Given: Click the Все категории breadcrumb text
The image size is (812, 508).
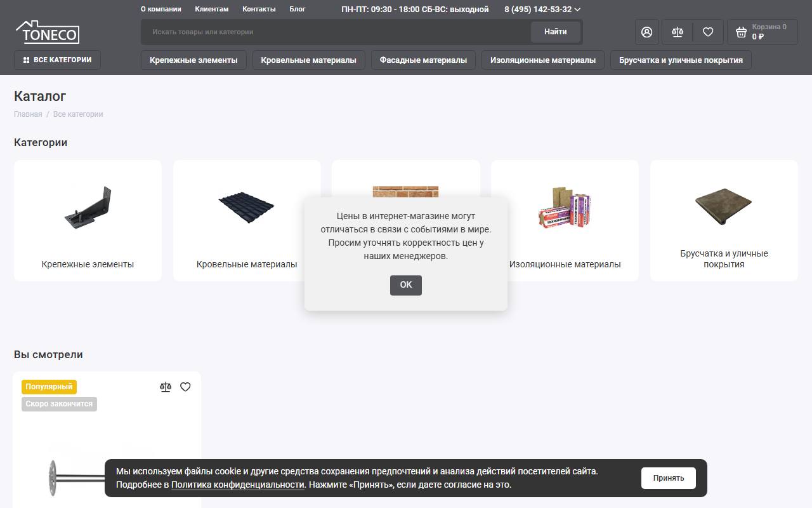Looking at the screenshot, I should pos(78,114).
